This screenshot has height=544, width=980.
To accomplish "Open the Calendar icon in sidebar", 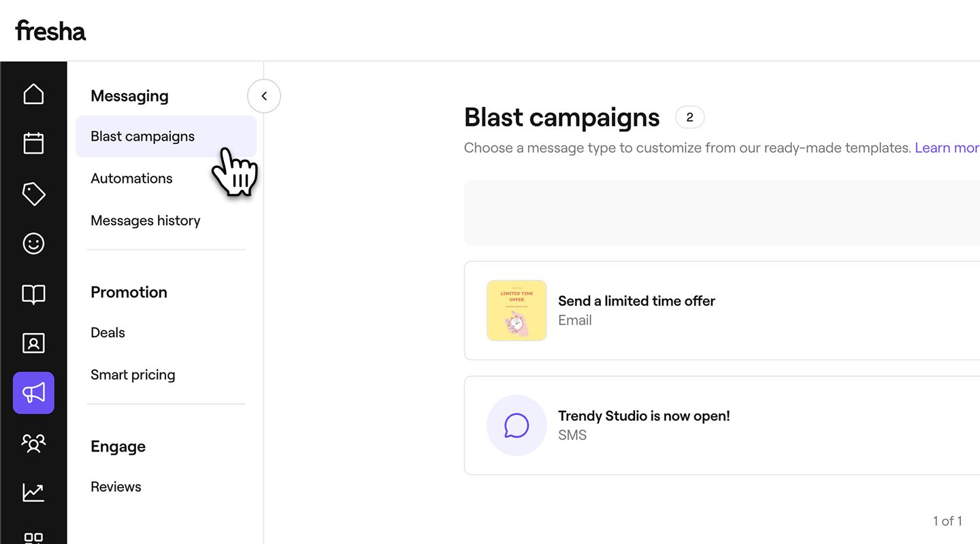I will click(x=33, y=143).
